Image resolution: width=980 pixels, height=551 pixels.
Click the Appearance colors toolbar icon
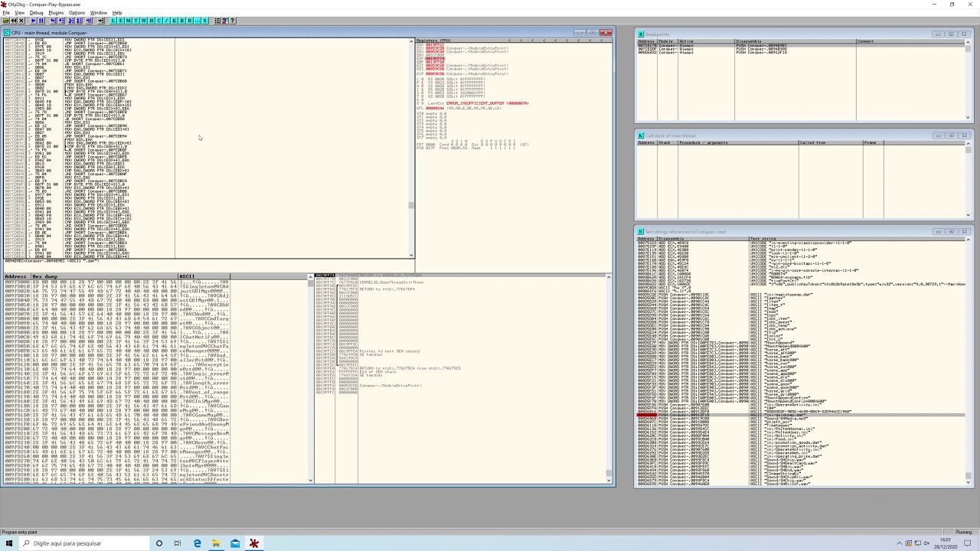[225, 21]
